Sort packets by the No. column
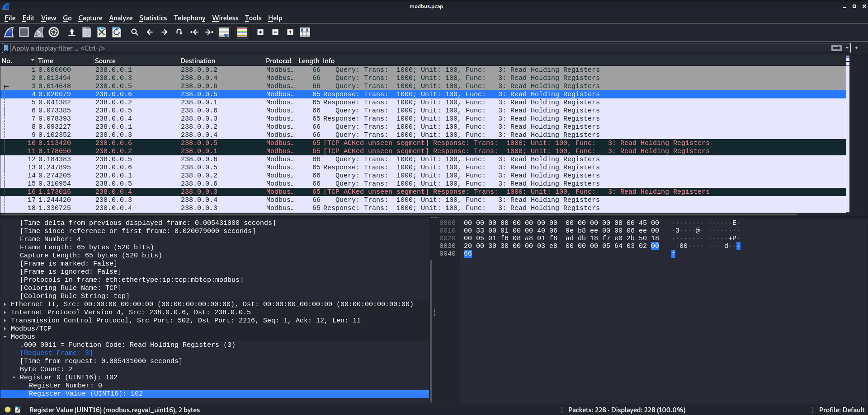Viewport: 868px width, 415px height. tap(18, 61)
